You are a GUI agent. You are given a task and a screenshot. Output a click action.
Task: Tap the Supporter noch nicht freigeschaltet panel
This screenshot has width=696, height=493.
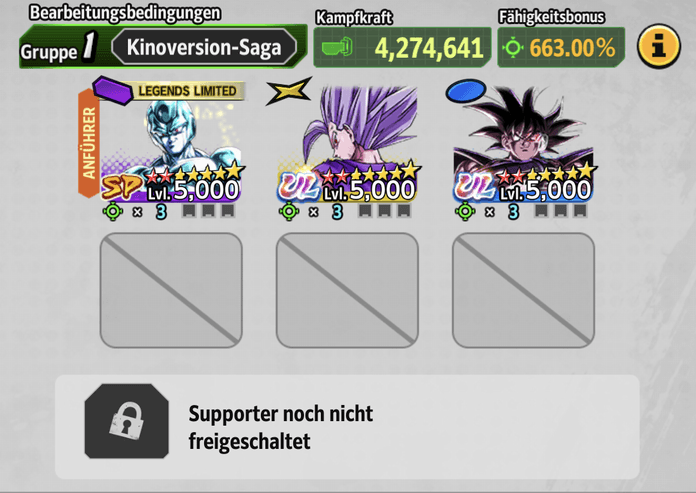[347, 427]
